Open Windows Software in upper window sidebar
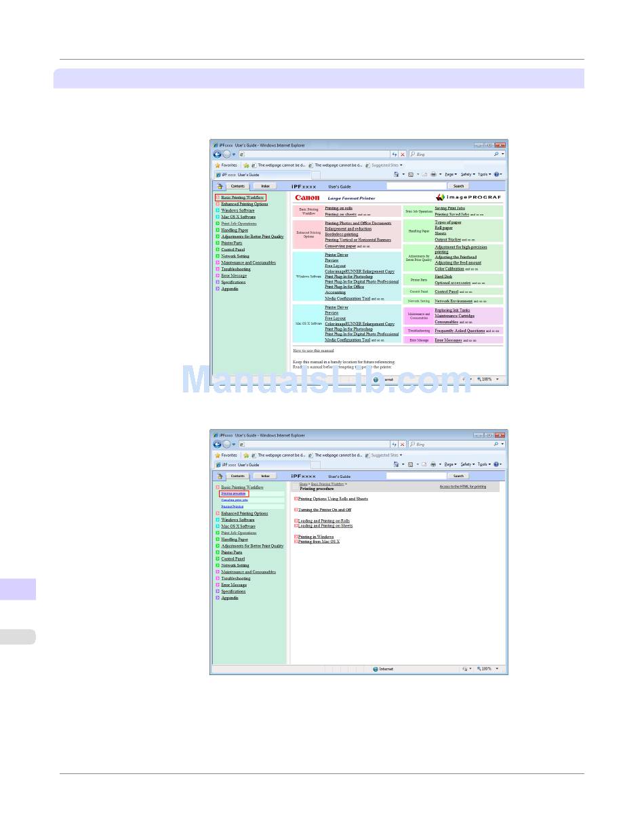 tap(238, 210)
